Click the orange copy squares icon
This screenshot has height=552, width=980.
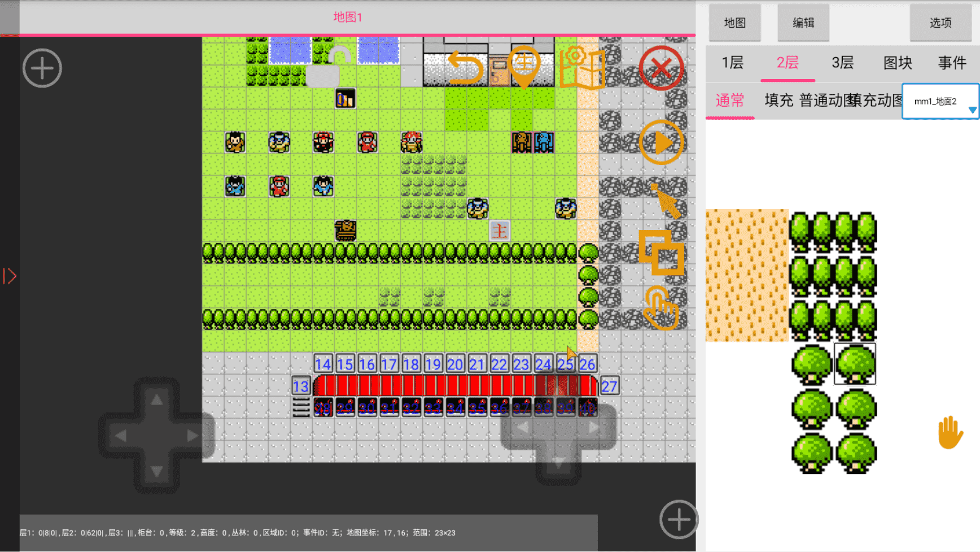click(661, 253)
